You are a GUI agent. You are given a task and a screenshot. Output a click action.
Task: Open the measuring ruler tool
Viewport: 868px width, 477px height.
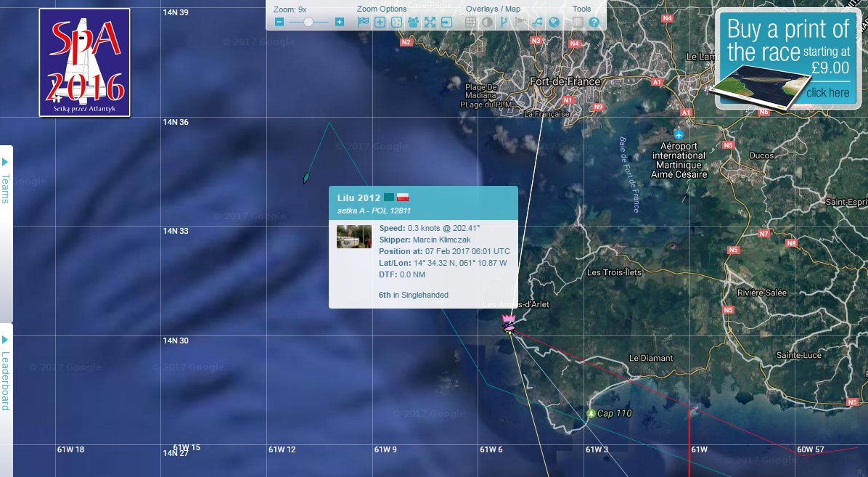(578, 23)
